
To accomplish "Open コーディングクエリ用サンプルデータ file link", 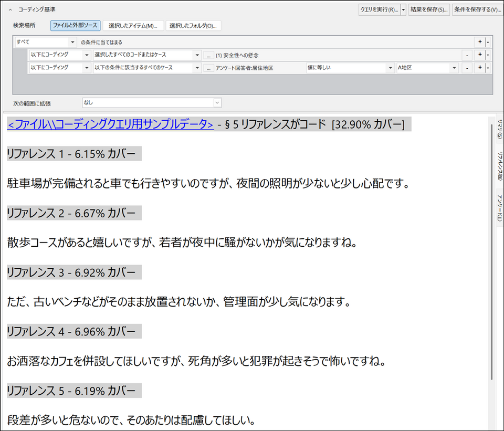I will tap(110, 124).
